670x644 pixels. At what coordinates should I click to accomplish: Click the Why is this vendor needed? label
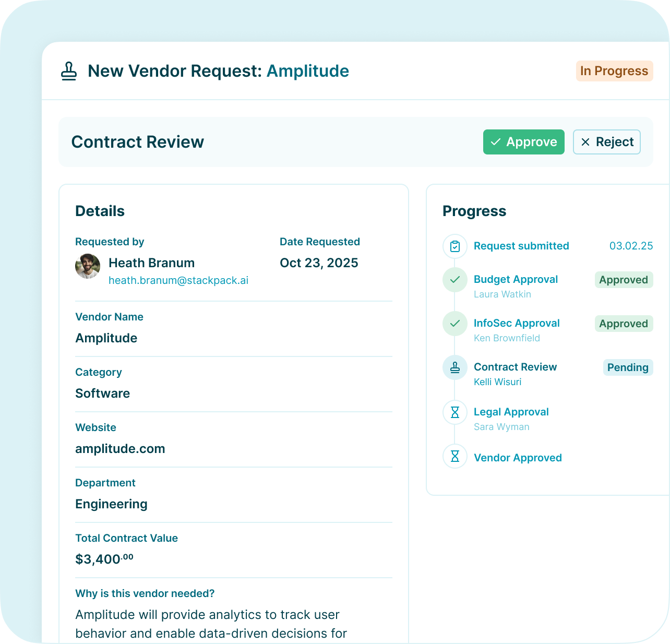(145, 593)
